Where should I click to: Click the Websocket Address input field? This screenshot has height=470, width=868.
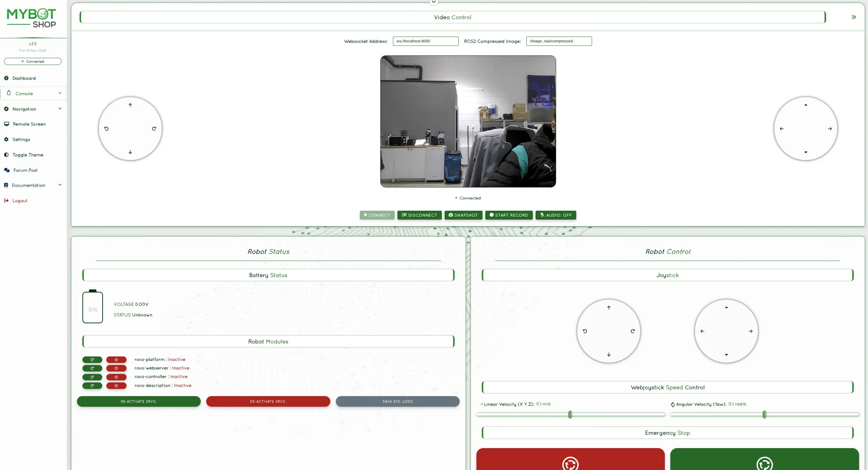pyautogui.click(x=425, y=41)
